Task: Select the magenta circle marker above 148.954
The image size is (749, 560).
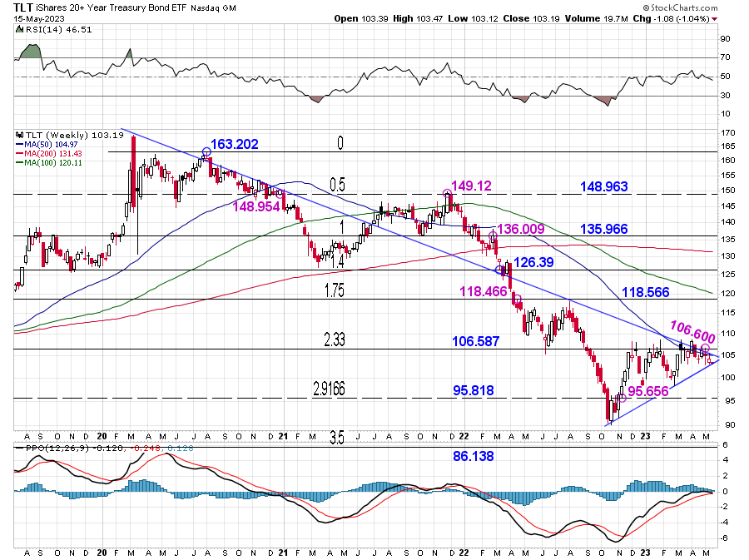Action: pyautogui.click(x=280, y=194)
